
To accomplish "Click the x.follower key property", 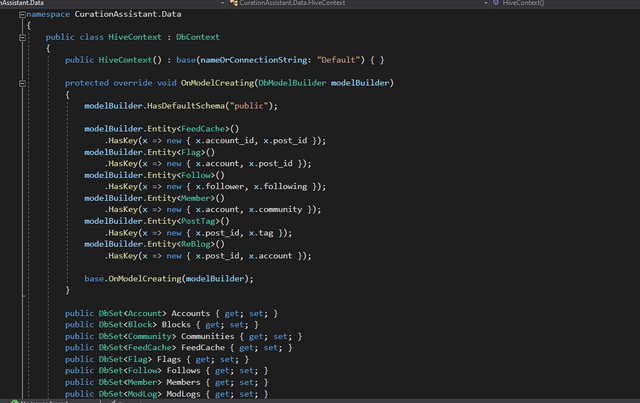I will tap(220, 187).
